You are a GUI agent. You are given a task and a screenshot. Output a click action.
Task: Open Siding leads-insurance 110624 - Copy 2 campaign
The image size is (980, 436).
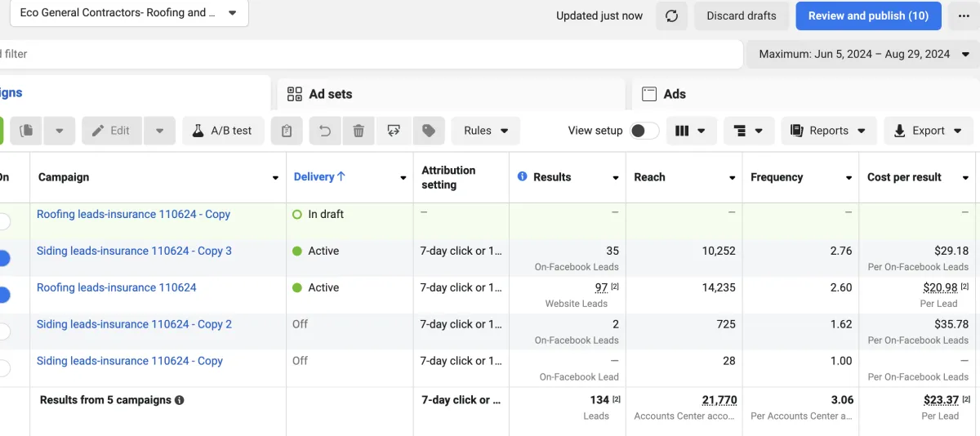tap(134, 324)
